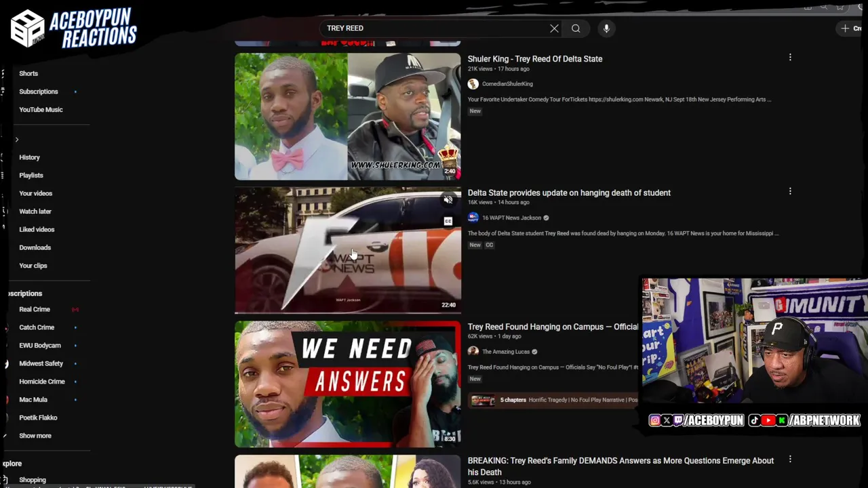Start voice search with microphone icon
Screen dimensions: 868x488
pyautogui.click(x=606, y=28)
